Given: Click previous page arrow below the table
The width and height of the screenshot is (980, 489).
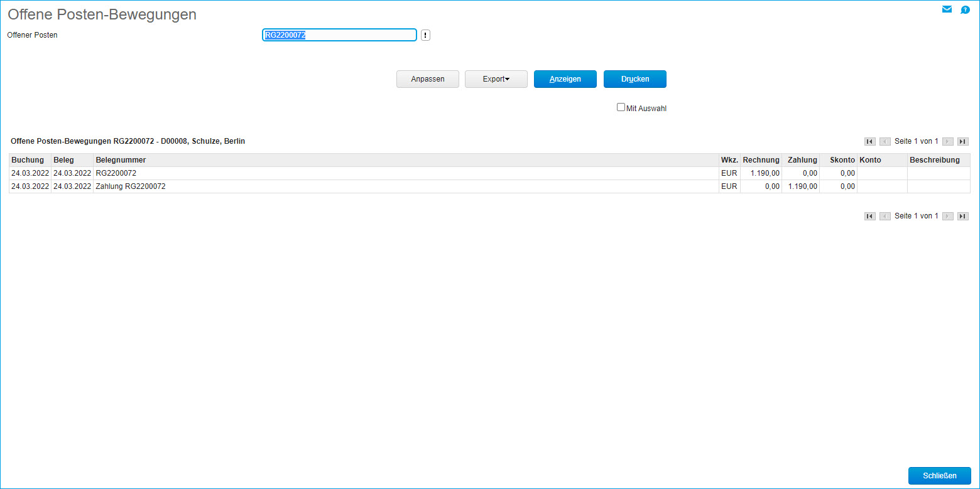Looking at the screenshot, I should coord(885,216).
